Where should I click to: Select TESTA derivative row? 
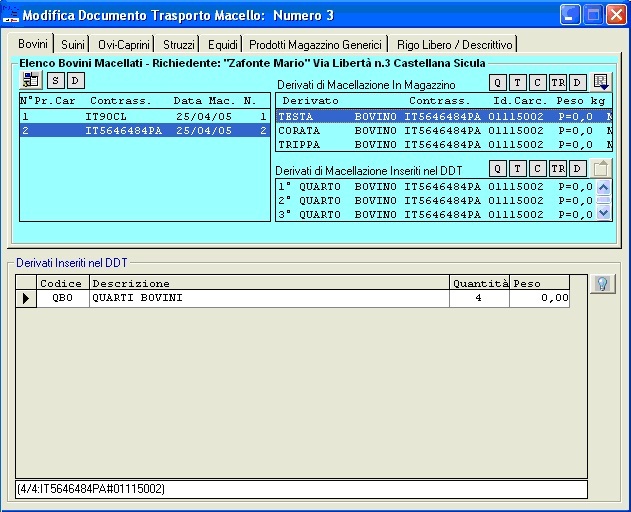(x=444, y=116)
